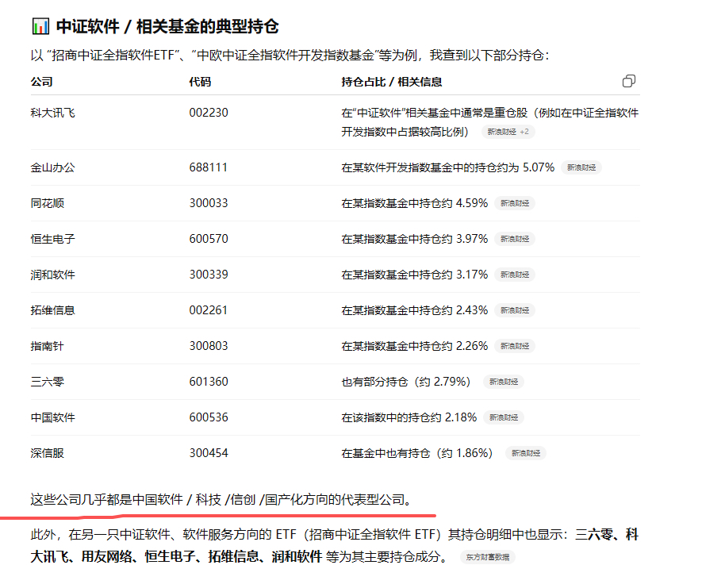
Task: Click the heading 中证软件 / 相关基金的典型持仓
Action: (167, 26)
